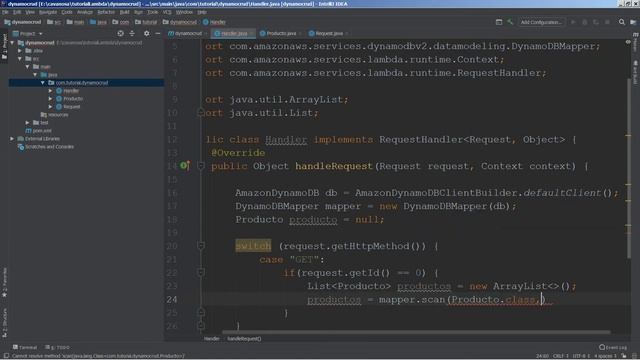
Task: Click the implements gutter icon on line 14
Action: (x=184, y=165)
